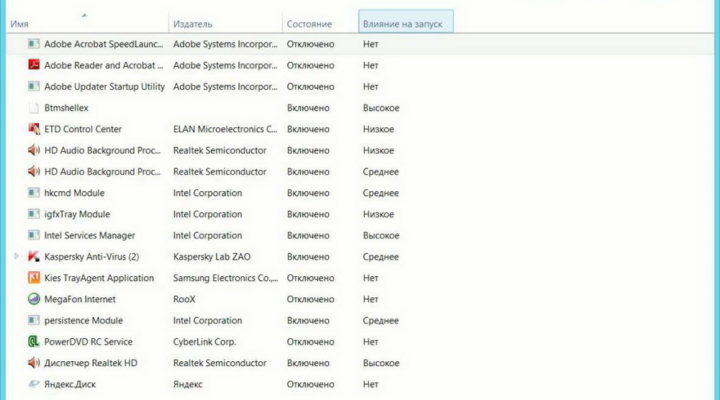Click Нет impact in Яндекс.Диск row
Viewport: 720px width, 400px height.
click(371, 384)
